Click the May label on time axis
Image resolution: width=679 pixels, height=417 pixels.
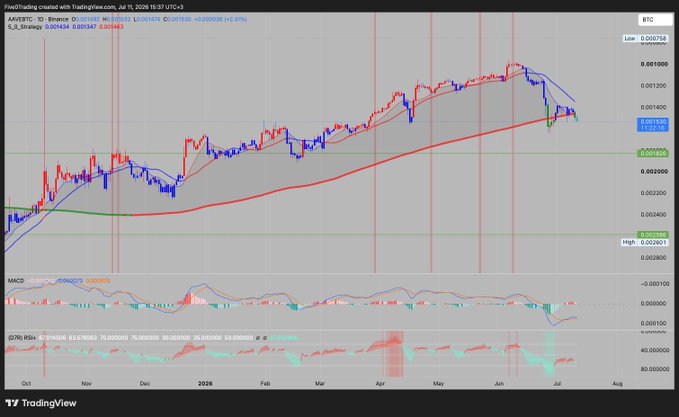point(439,384)
